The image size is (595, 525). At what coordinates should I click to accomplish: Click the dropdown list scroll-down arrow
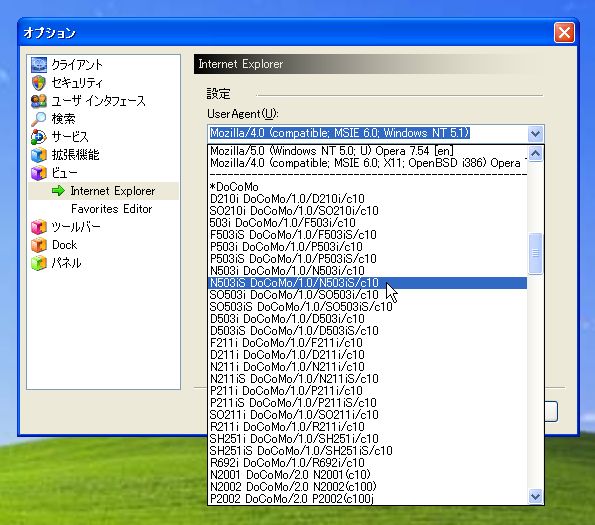pos(535,496)
